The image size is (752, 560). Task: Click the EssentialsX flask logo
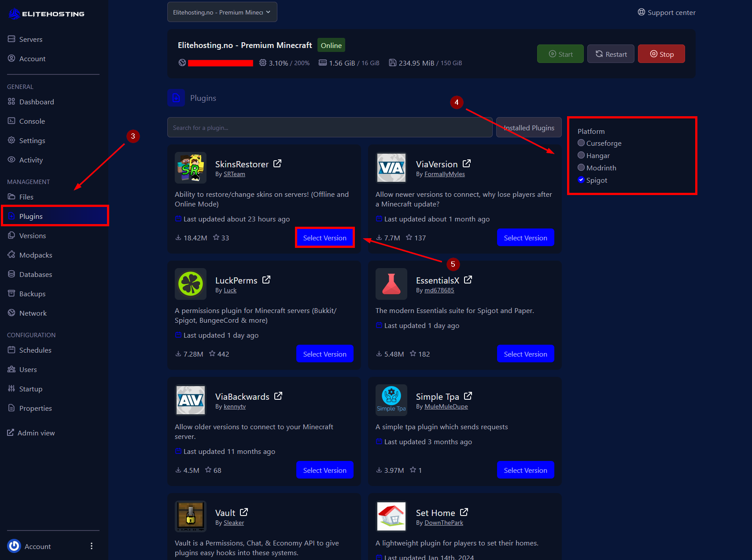point(391,284)
